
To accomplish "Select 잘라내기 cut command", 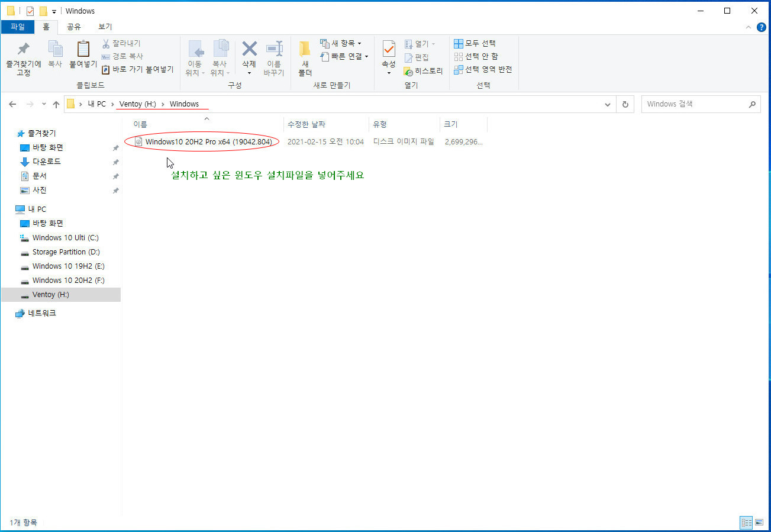I will [121, 43].
